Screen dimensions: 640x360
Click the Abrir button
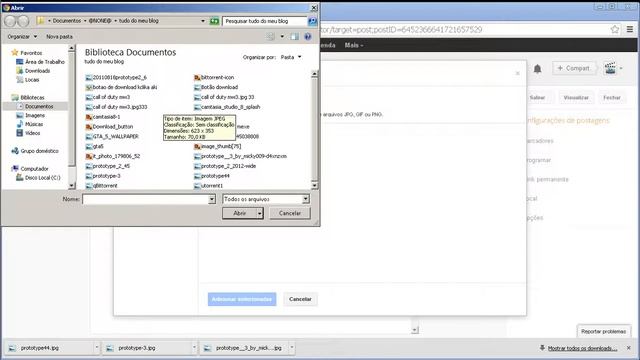click(x=240, y=213)
